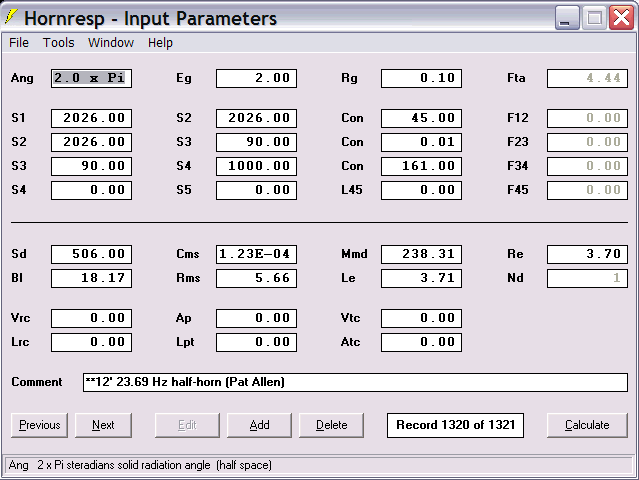
Task: Click the S1 input field
Action: pyautogui.click(x=91, y=118)
